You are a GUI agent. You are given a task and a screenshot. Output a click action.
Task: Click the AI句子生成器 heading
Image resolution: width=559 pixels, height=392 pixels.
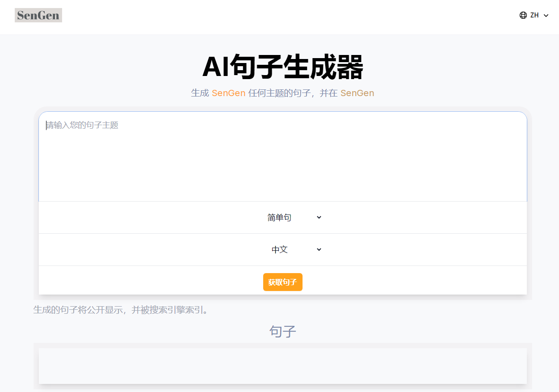point(283,67)
